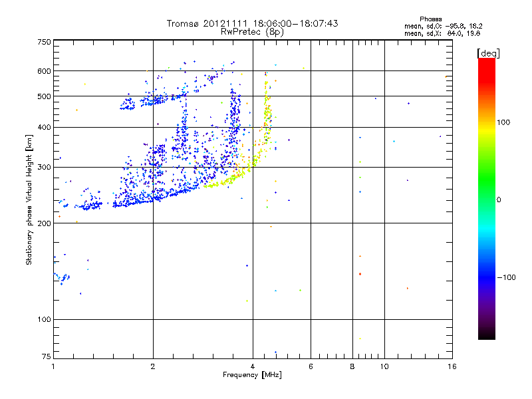
Task: Click the x-axis tick label '16'
Action: pos(452,366)
